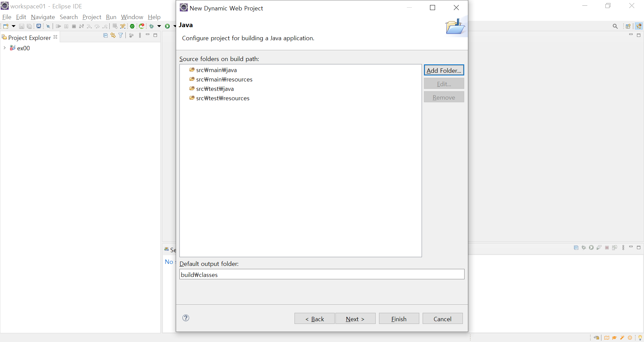This screenshot has width=644, height=342.
Task: Open the Project menu
Action: 92,17
